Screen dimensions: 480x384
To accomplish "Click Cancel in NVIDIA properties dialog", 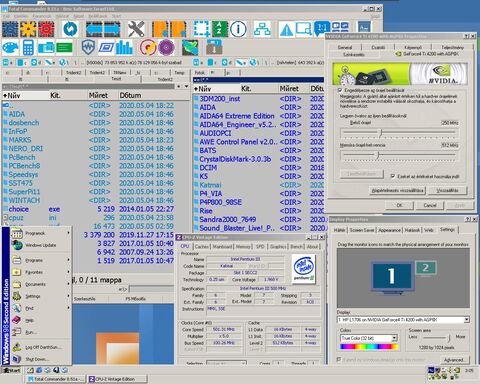I will click(x=430, y=205).
